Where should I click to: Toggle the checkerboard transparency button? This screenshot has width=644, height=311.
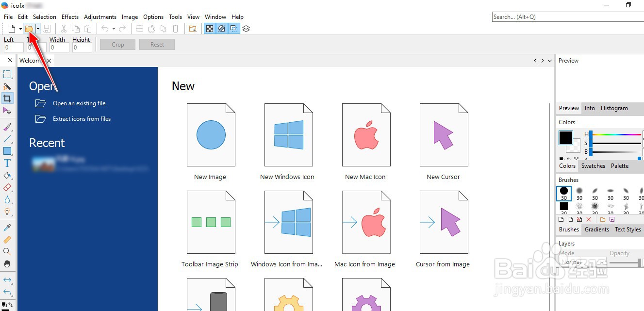click(x=210, y=29)
